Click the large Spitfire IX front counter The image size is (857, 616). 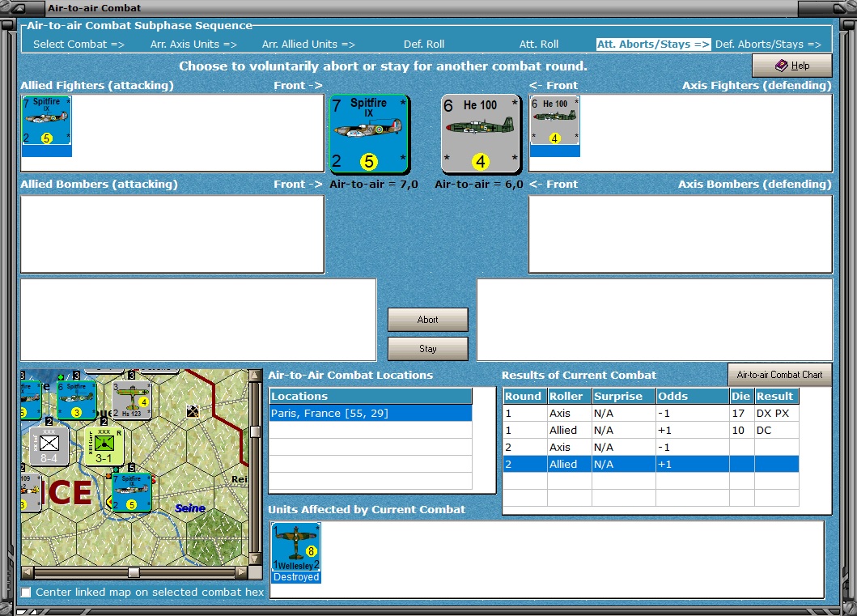pos(370,134)
